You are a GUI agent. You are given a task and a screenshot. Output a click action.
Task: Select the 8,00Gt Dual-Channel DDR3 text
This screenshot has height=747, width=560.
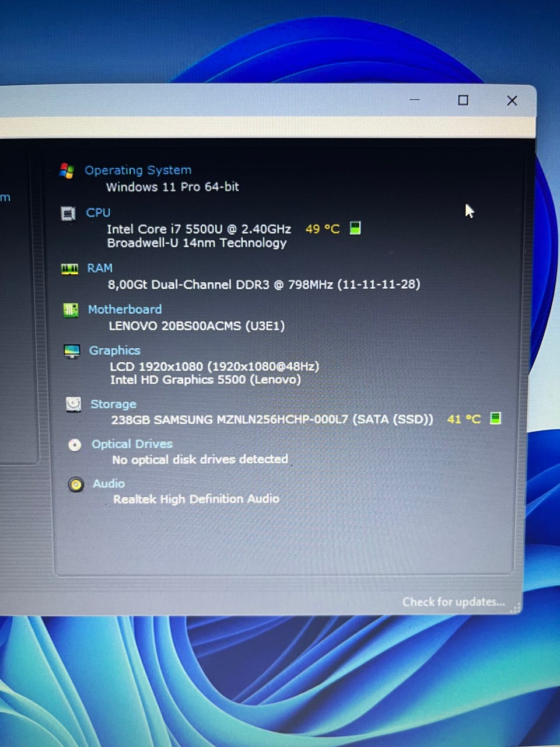tap(264, 284)
